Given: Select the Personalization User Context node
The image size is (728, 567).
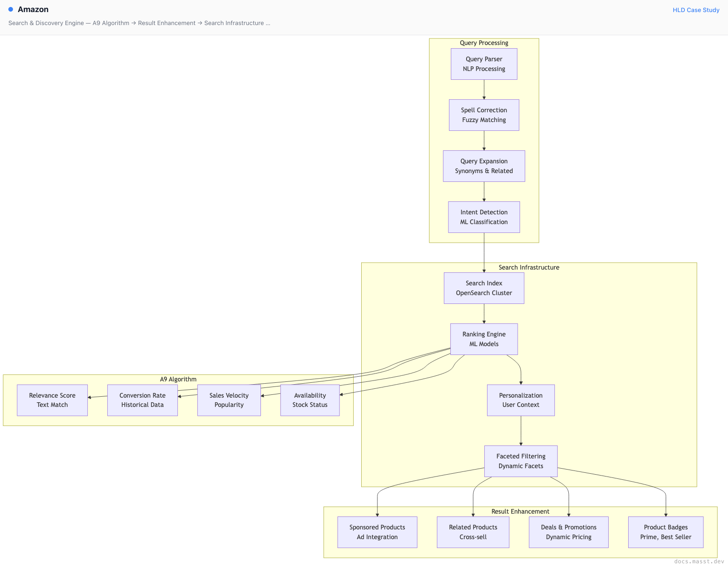Looking at the screenshot, I should click(x=520, y=400).
